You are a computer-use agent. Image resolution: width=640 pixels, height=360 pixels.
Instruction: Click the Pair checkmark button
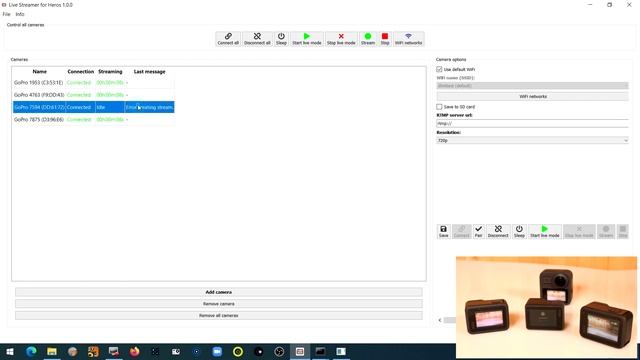(478, 231)
